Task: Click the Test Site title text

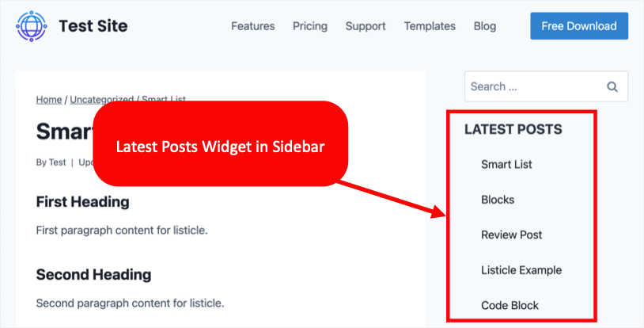Action: pos(93,26)
